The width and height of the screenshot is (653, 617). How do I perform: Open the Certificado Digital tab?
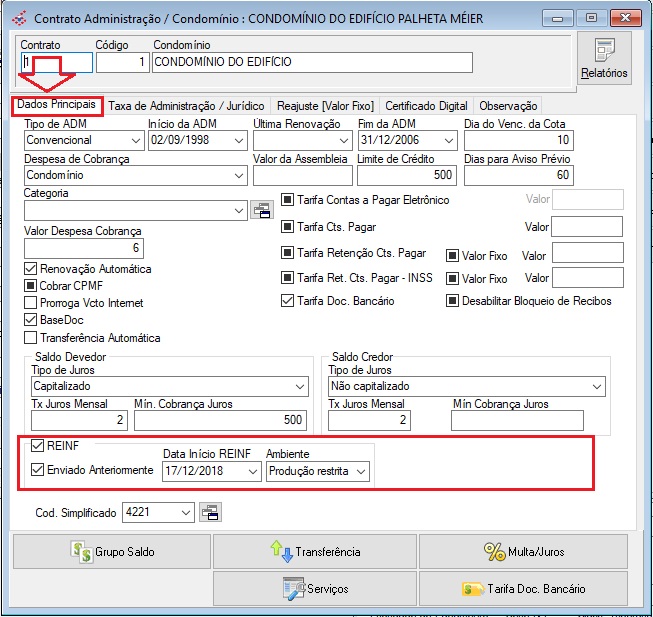pos(426,106)
